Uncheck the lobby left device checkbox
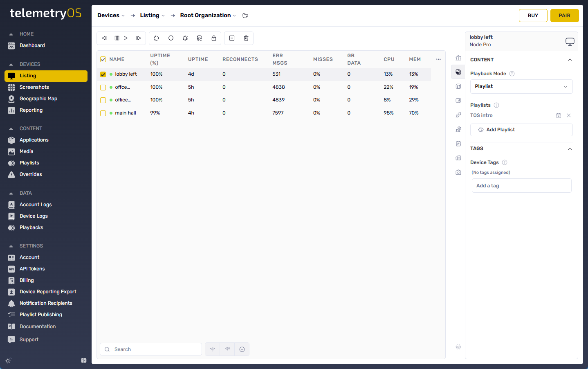 tap(103, 74)
